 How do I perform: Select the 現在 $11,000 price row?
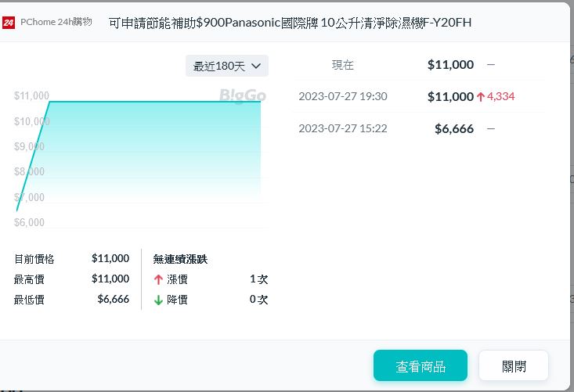point(419,65)
